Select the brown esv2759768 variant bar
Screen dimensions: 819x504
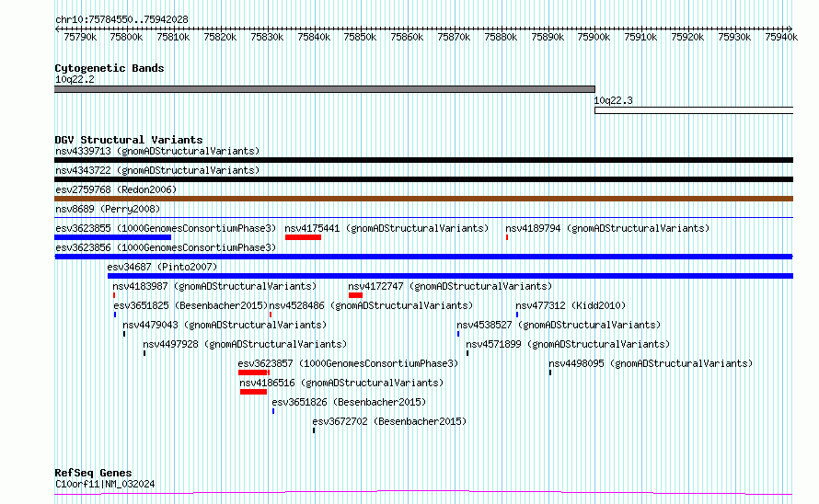423,199
